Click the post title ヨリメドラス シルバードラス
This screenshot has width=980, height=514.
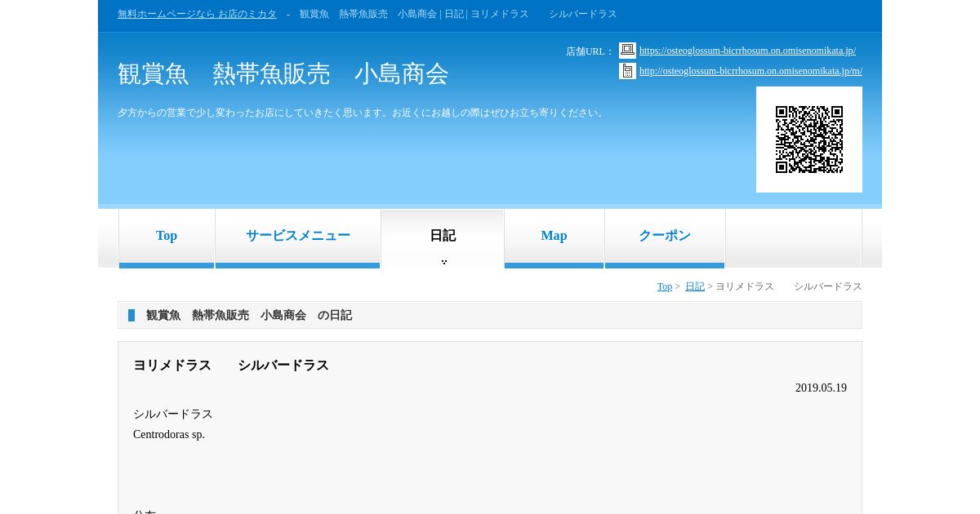(231, 366)
